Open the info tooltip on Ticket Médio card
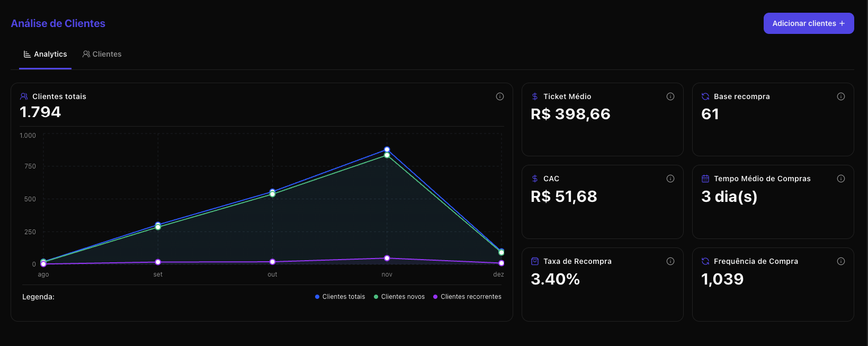 670,96
